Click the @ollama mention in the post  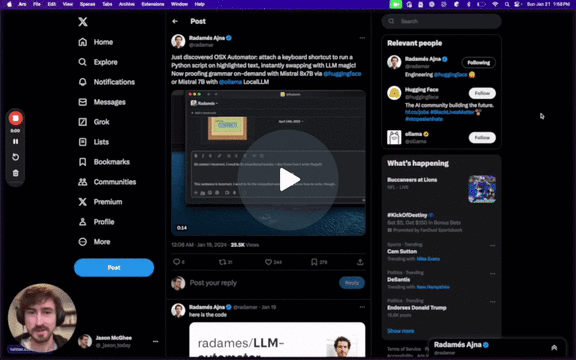click(230, 82)
